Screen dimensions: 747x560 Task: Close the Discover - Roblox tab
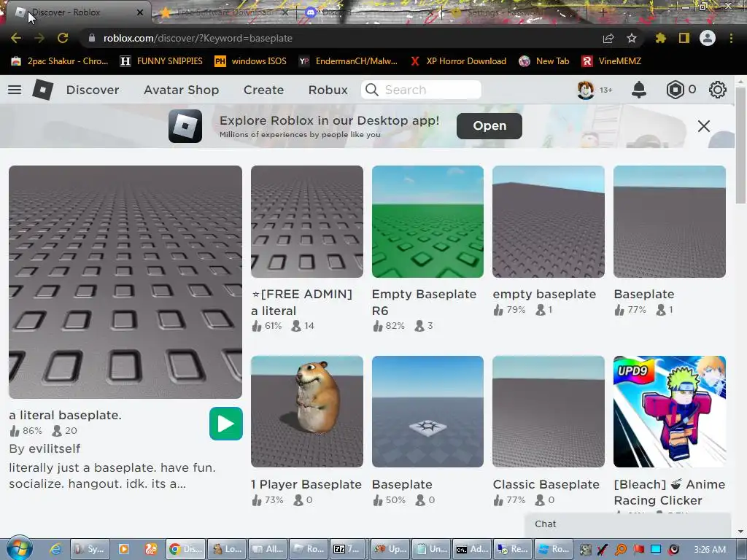[140, 12]
